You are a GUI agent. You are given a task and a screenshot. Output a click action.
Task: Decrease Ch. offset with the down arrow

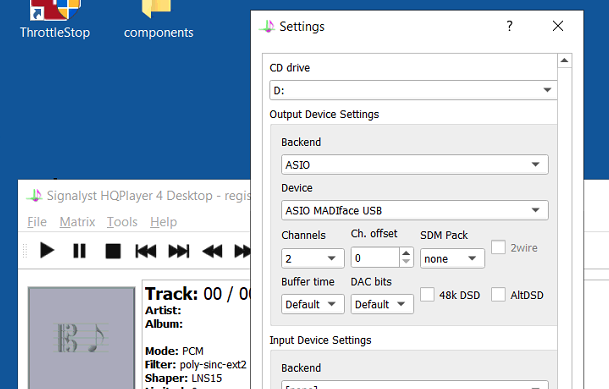tap(406, 262)
